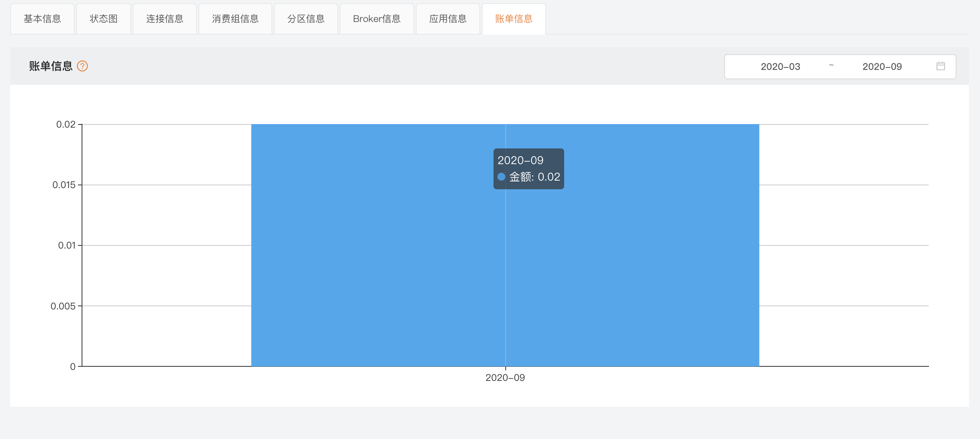
Task: Click the 金额 blue dot in tooltip
Action: pos(501,177)
